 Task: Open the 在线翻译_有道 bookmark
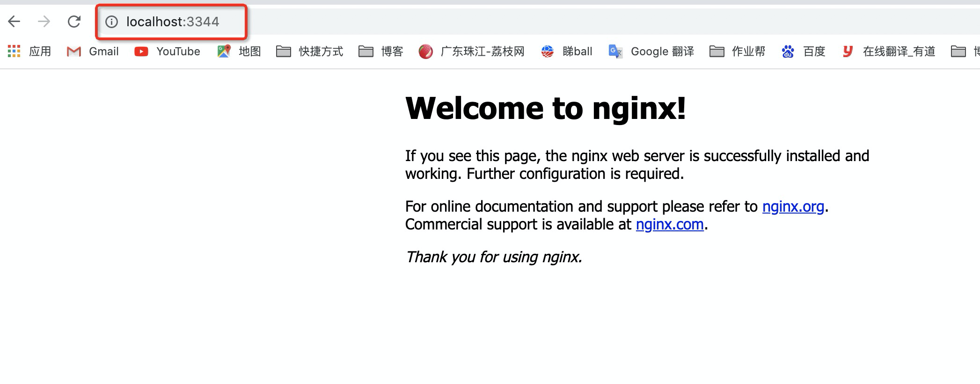[x=888, y=52]
